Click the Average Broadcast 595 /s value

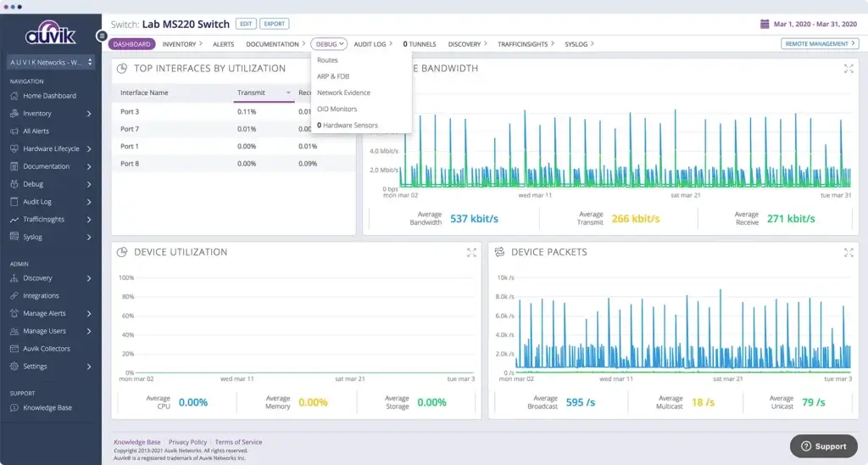(x=580, y=402)
